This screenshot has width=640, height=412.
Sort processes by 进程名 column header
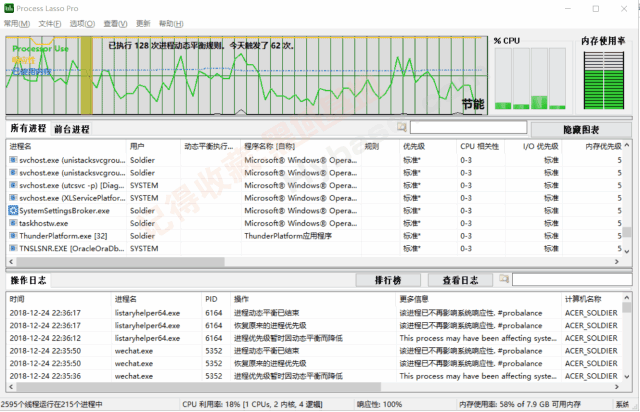(x=66, y=146)
